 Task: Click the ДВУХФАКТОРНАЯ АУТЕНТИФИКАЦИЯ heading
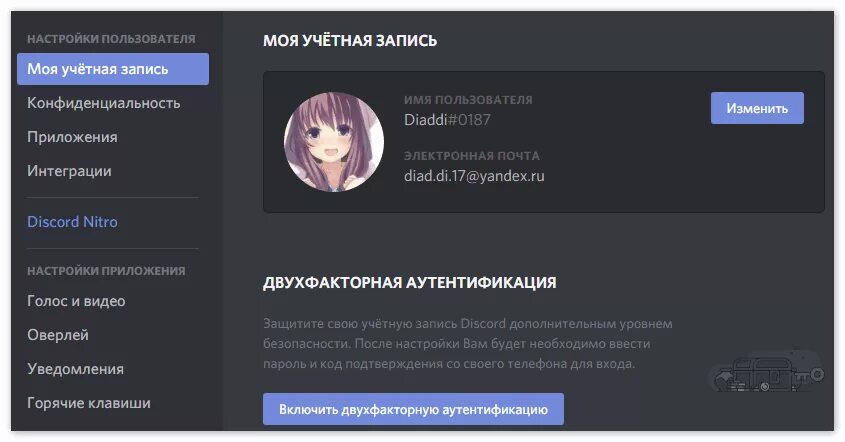(x=410, y=282)
